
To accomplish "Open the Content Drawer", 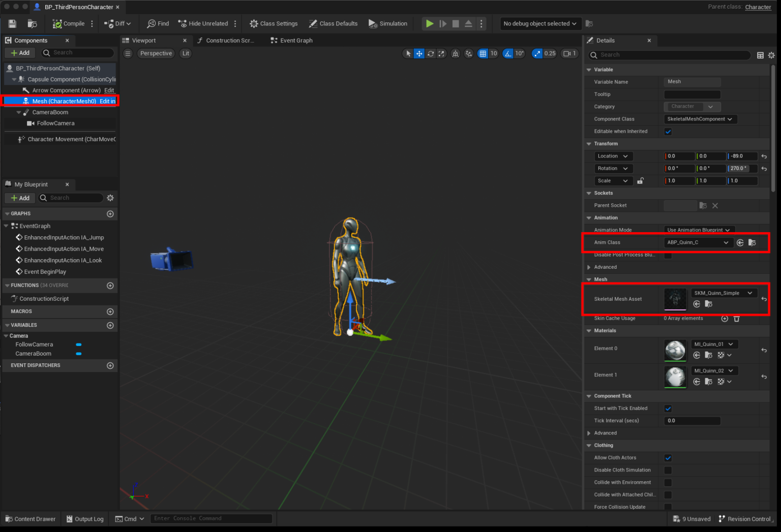I will (x=31, y=519).
